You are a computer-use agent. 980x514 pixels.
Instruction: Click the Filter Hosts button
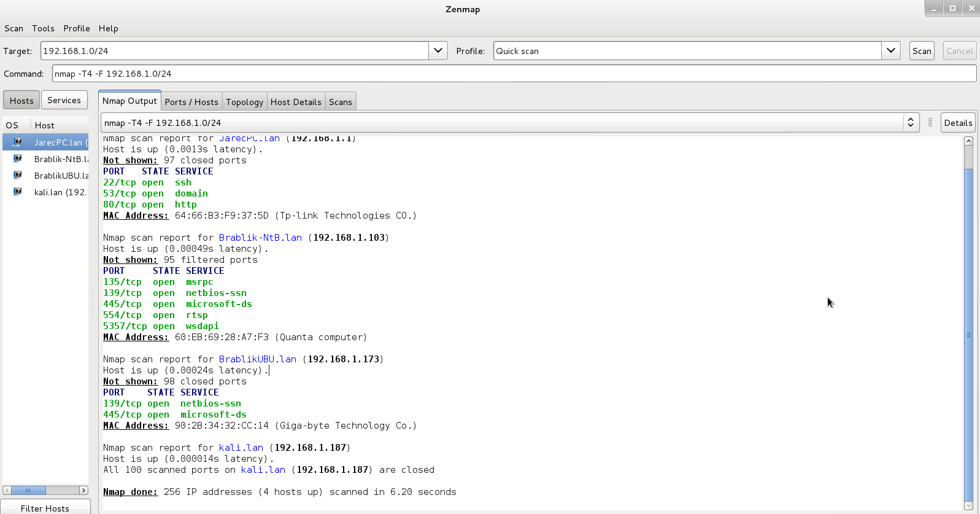(x=45, y=507)
